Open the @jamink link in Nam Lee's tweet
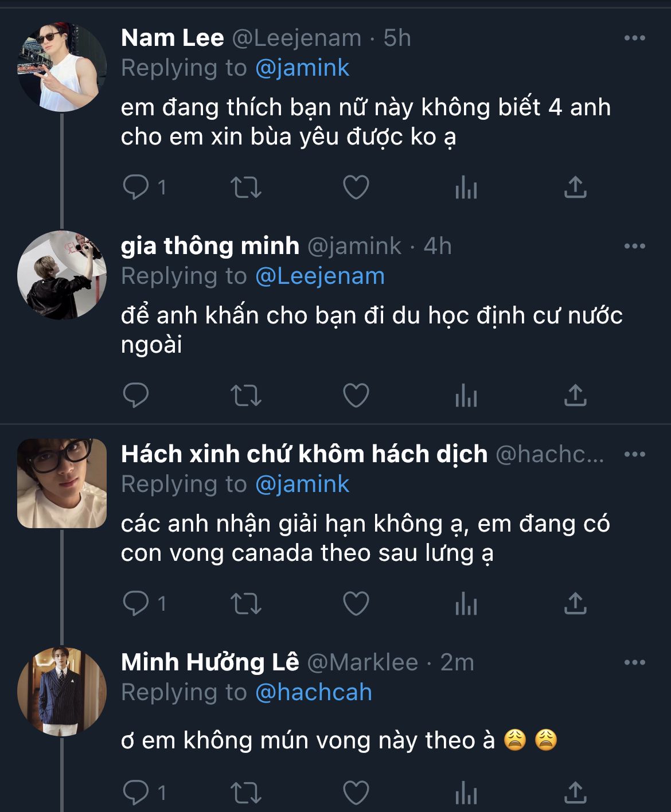 302,68
